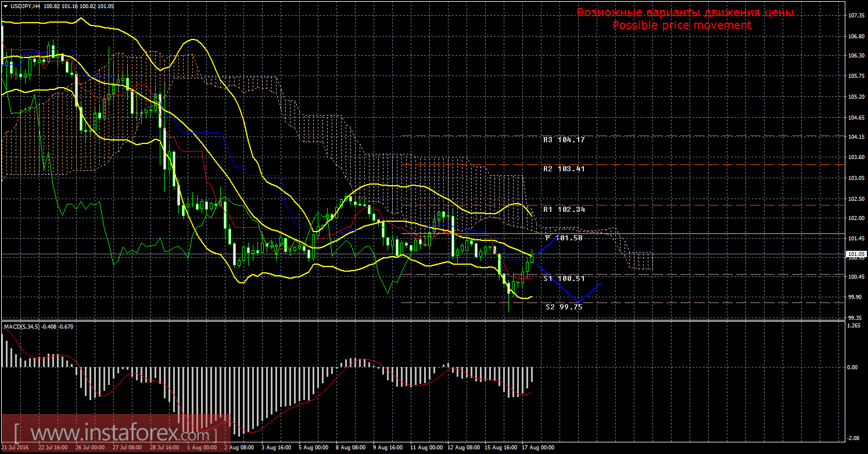Image resolution: width=868 pixels, height=454 pixels.
Task: Click the 107.35 price axis label
Action: (854, 16)
